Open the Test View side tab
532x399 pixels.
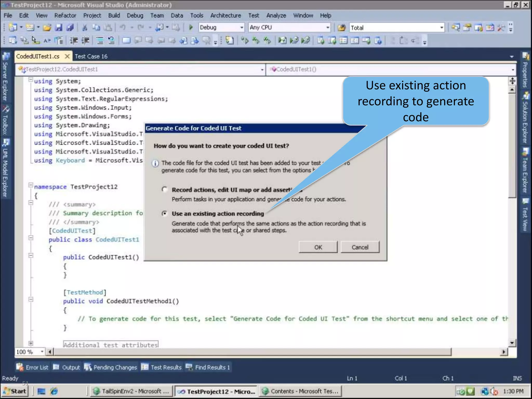coord(526,215)
